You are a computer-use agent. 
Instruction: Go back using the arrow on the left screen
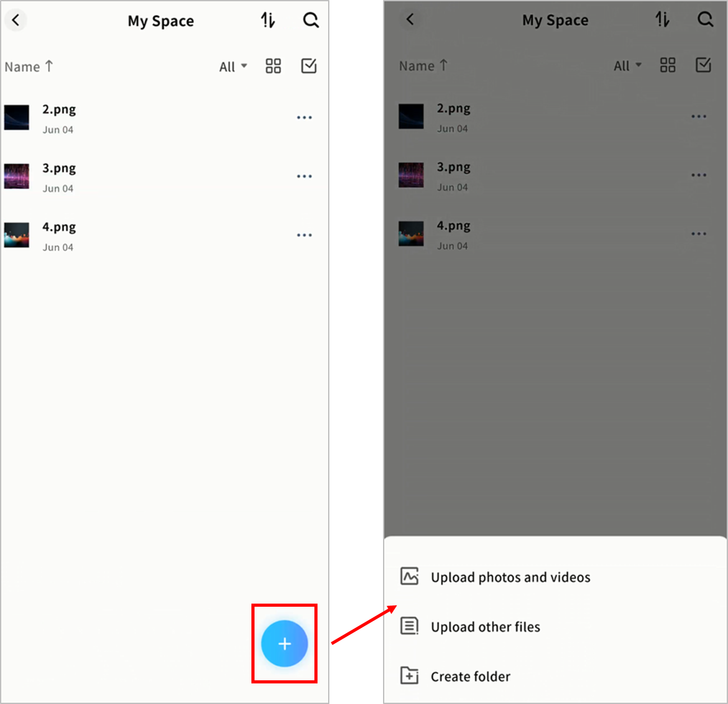coord(16,20)
